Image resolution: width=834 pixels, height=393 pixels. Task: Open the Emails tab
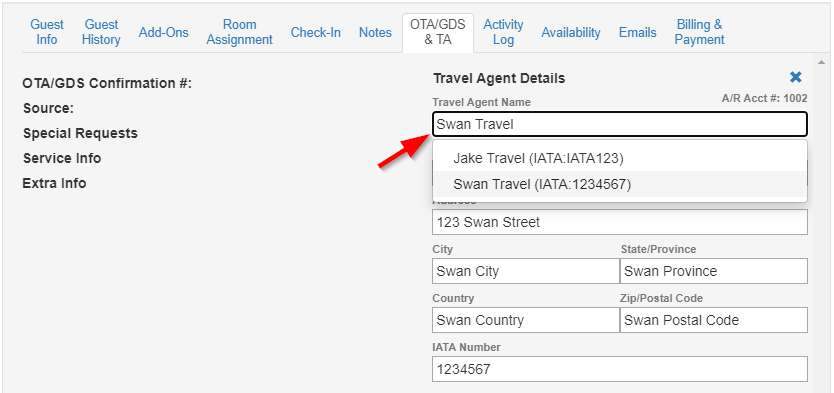point(638,32)
